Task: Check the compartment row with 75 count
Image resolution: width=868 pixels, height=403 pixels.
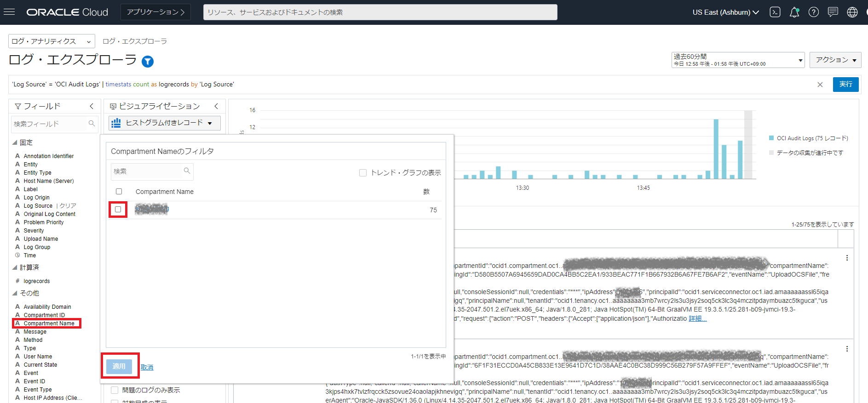Action: click(x=118, y=210)
